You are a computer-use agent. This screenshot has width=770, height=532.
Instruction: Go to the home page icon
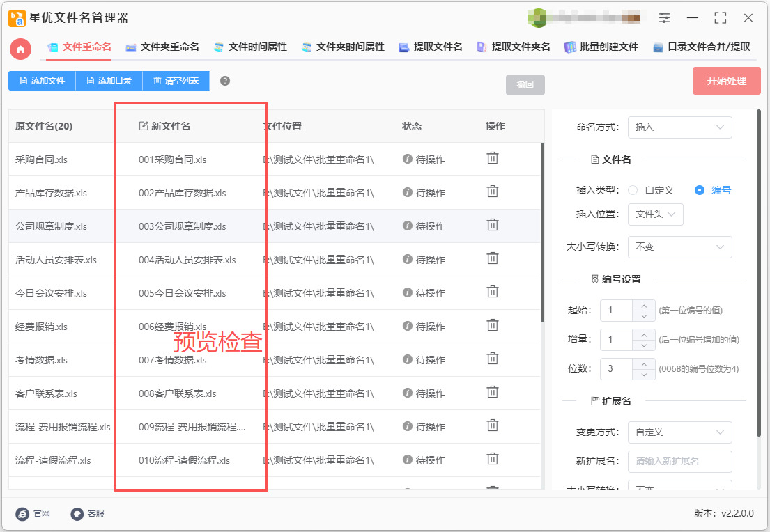21,49
